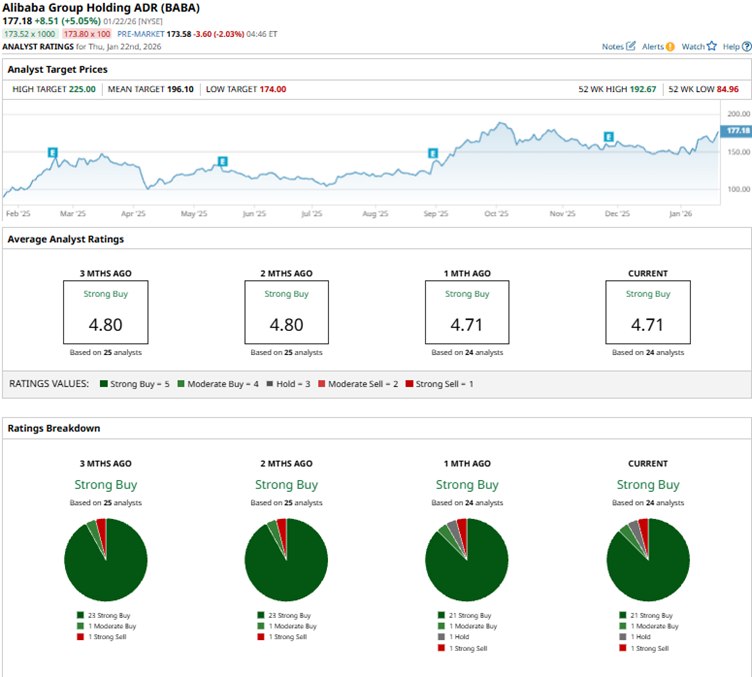Click the 177.18 price tag on chart
This screenshot has width=752, height=677.
(x=737, y=131)
